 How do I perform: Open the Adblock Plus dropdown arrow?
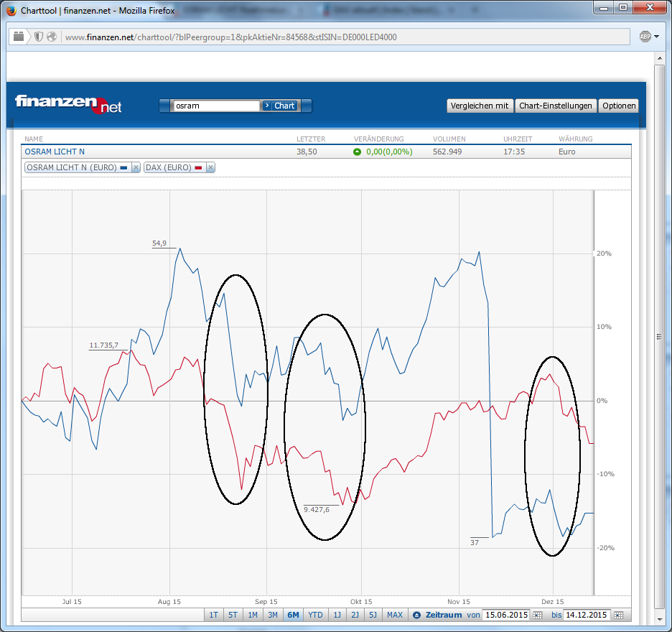click(657, 37)
